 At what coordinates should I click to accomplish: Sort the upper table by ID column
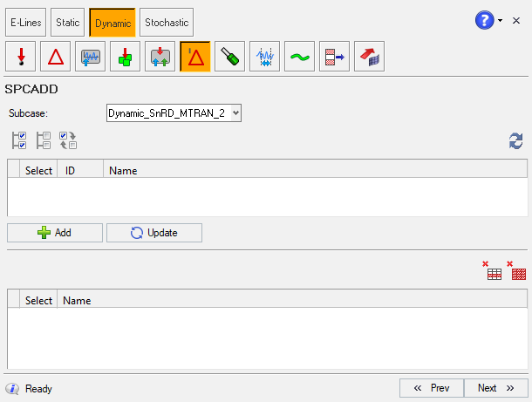(x=80, y=170)
